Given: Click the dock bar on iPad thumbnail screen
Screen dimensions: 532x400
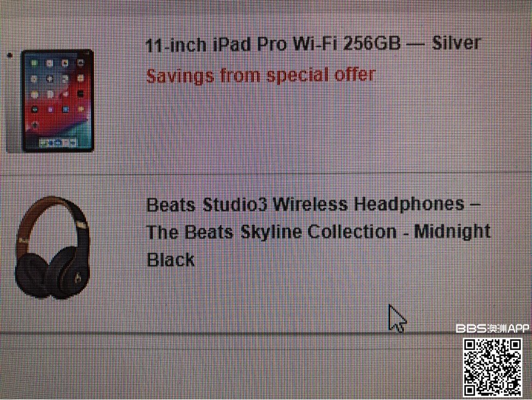Looking at the screenshot, I should coord(57,142).
